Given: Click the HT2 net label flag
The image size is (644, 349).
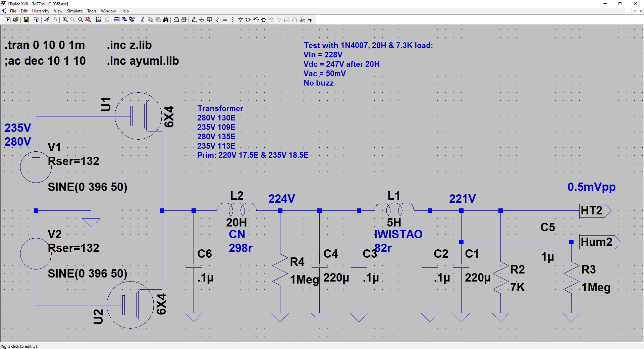Looking at the screenshot, I should [x=595, y=211].
